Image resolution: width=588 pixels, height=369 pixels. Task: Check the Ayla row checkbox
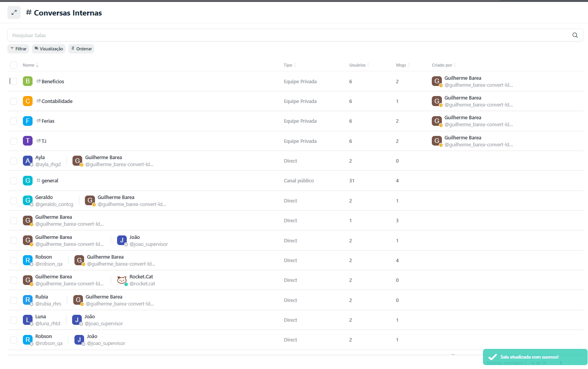(14, 161)
